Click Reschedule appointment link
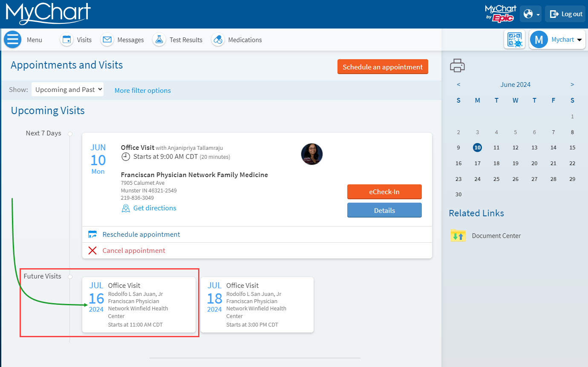 [x=141, y=235]
